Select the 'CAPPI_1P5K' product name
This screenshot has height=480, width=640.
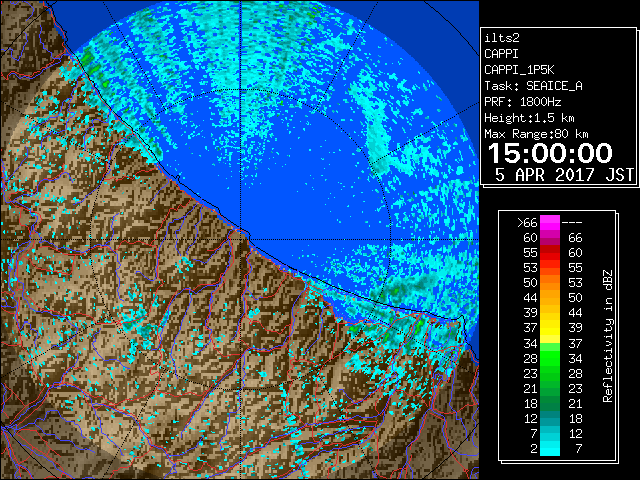click(x=519, y=70)
